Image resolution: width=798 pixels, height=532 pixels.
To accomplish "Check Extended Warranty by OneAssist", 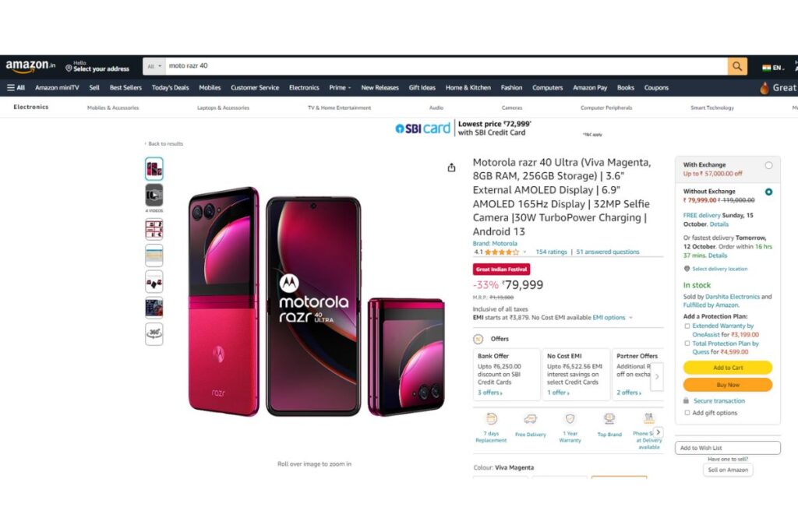I will 687,326.
